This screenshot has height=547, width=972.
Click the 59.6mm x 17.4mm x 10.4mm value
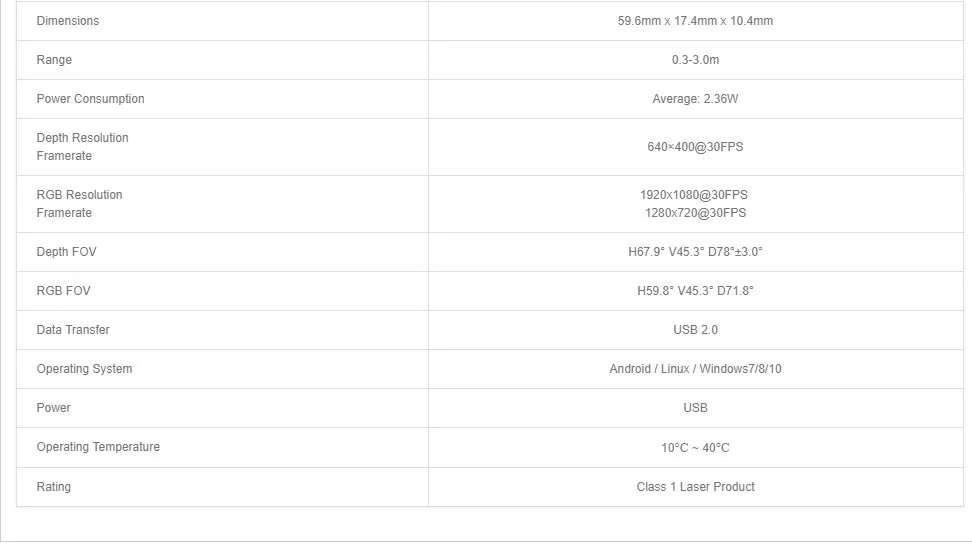[x=695, y=21]
